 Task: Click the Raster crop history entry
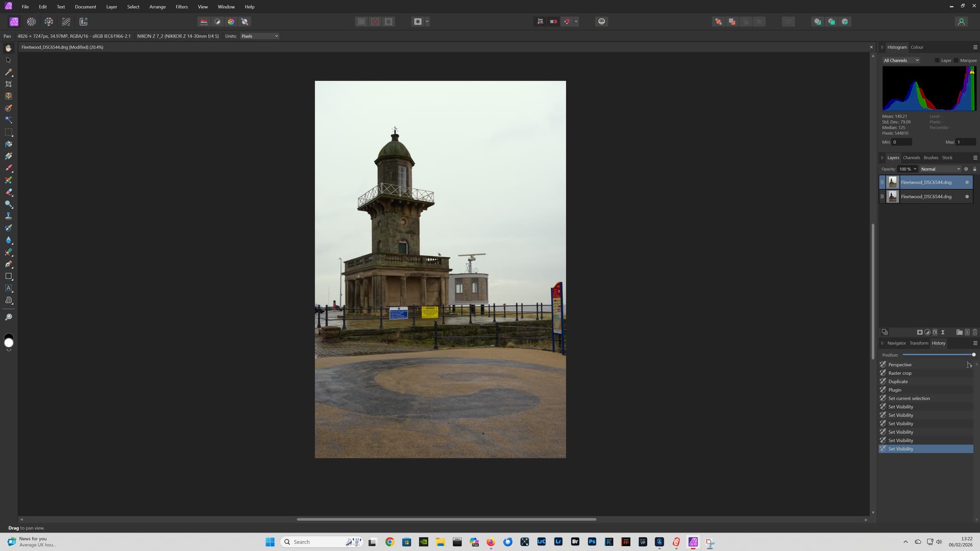[x=900, y=373]
